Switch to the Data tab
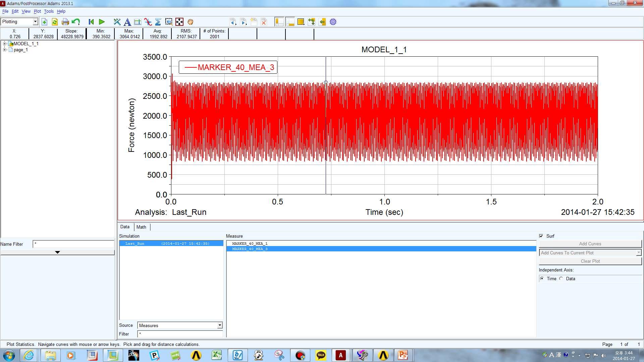644x362 pixels. coord(125,227)
